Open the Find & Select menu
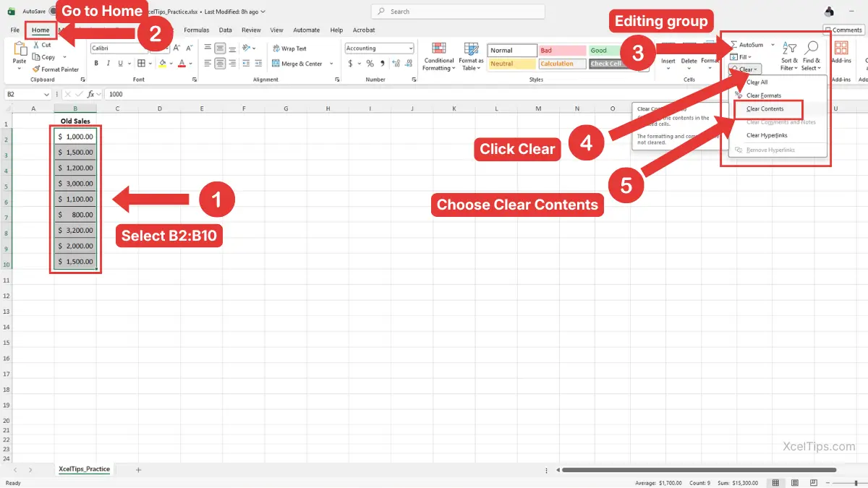This screenshot has width=868, height=488. point(811,56)
